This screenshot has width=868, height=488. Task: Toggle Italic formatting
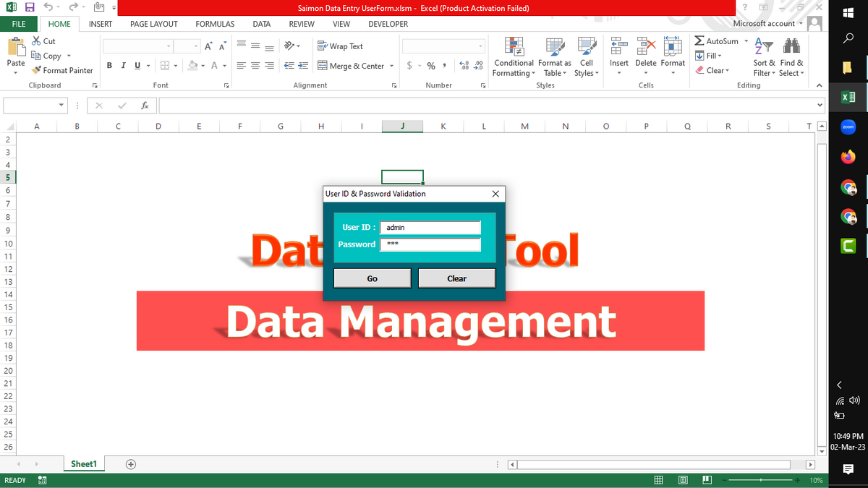[122, 66]
